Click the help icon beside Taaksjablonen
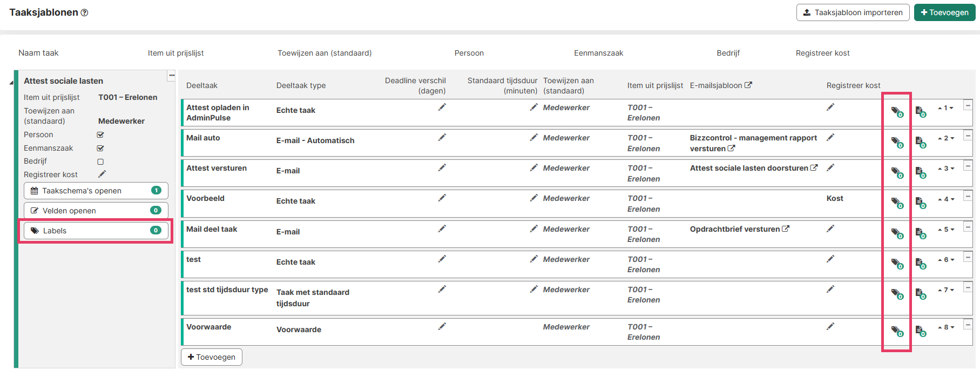Viewport: 980px width, 370px height. pyautogui.click(x=84, y=12)
